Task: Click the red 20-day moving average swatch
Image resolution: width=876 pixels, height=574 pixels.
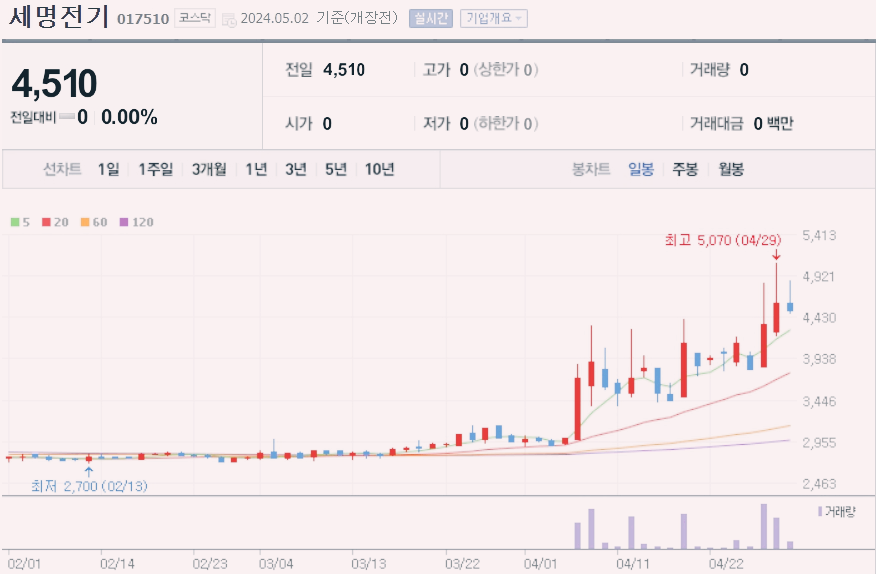Action: click(46, 222)
